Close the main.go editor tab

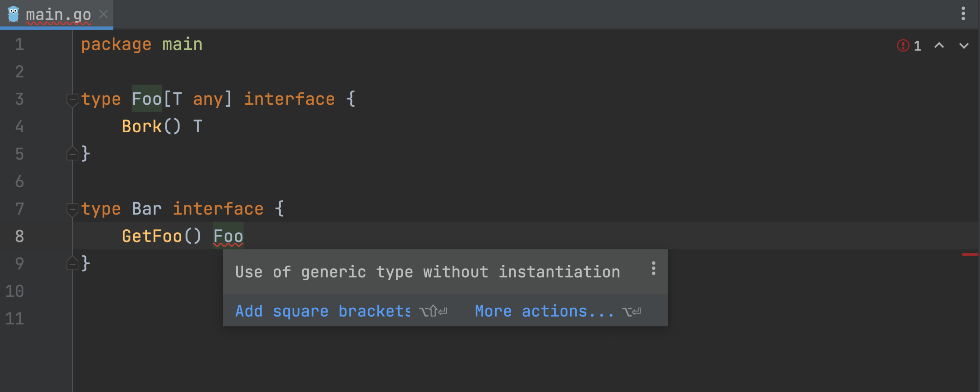tap(104, 14)
